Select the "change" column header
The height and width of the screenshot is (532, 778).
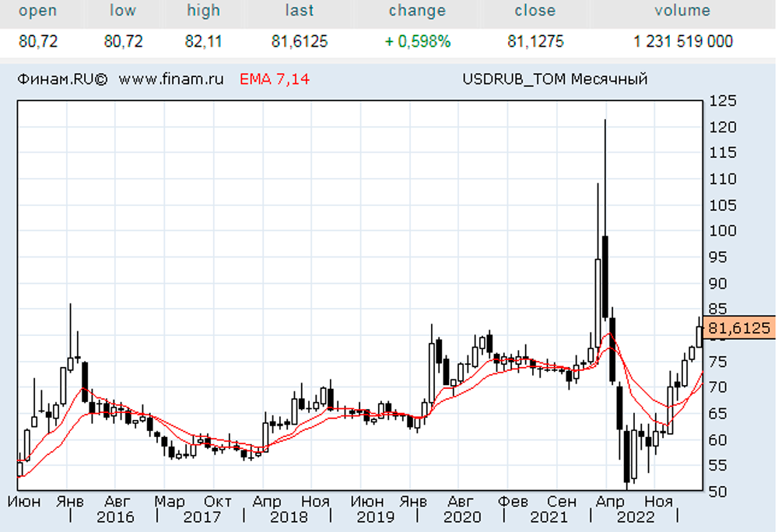pos(417,11)
